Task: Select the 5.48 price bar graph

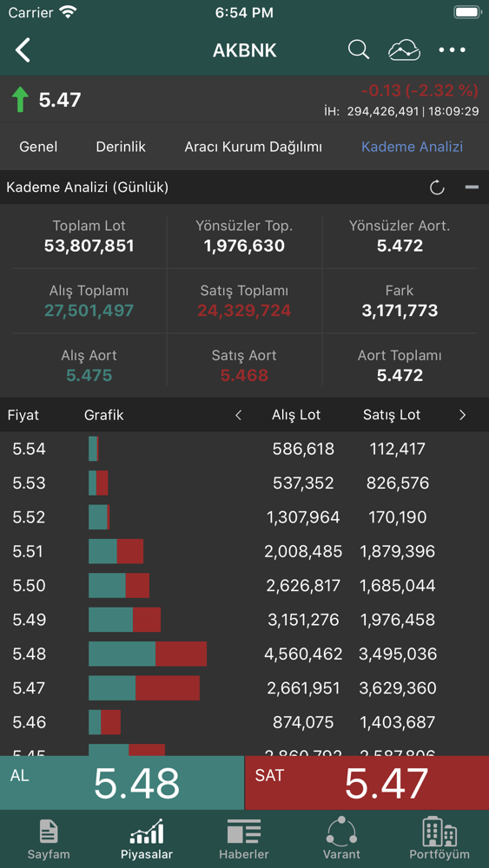Action: click(x=148, y=654)
